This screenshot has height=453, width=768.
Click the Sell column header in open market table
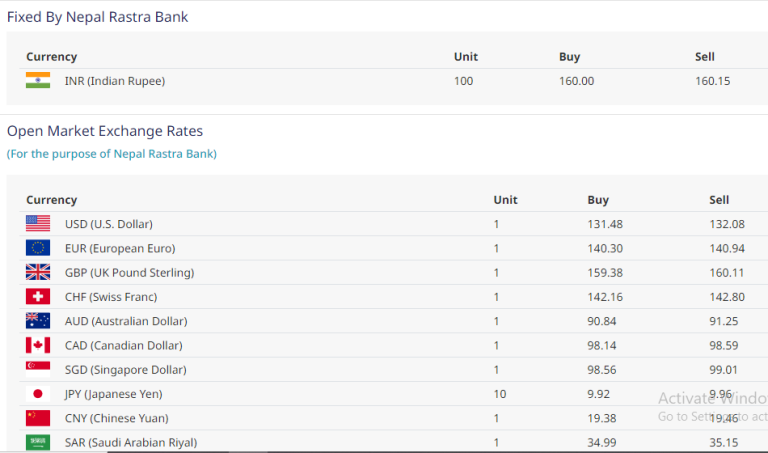719,200
